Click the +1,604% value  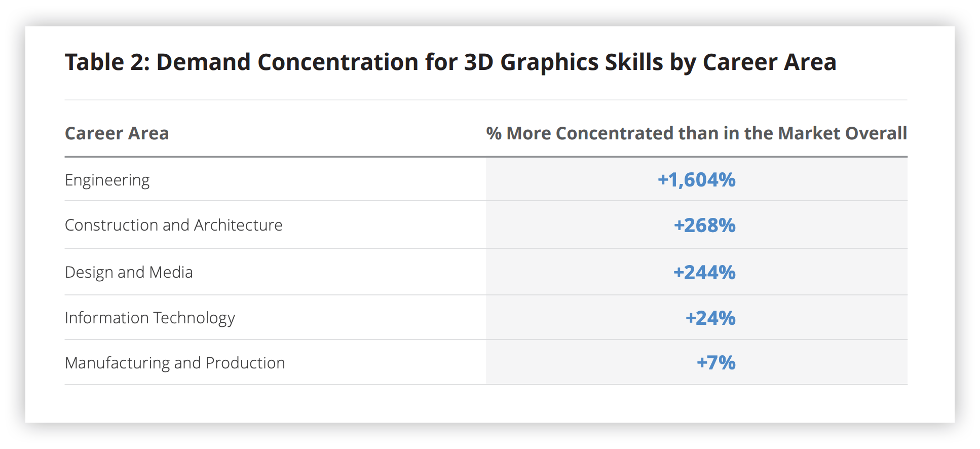(696, 180)
